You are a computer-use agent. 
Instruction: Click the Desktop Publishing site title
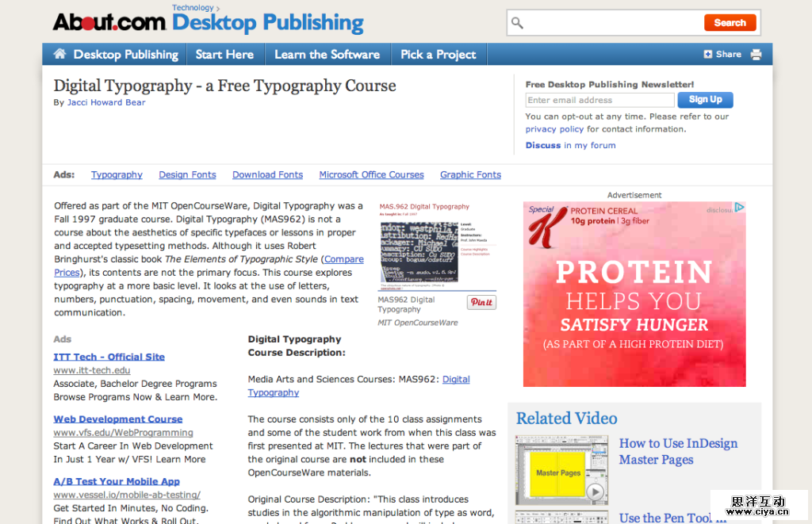pos(268,23)
